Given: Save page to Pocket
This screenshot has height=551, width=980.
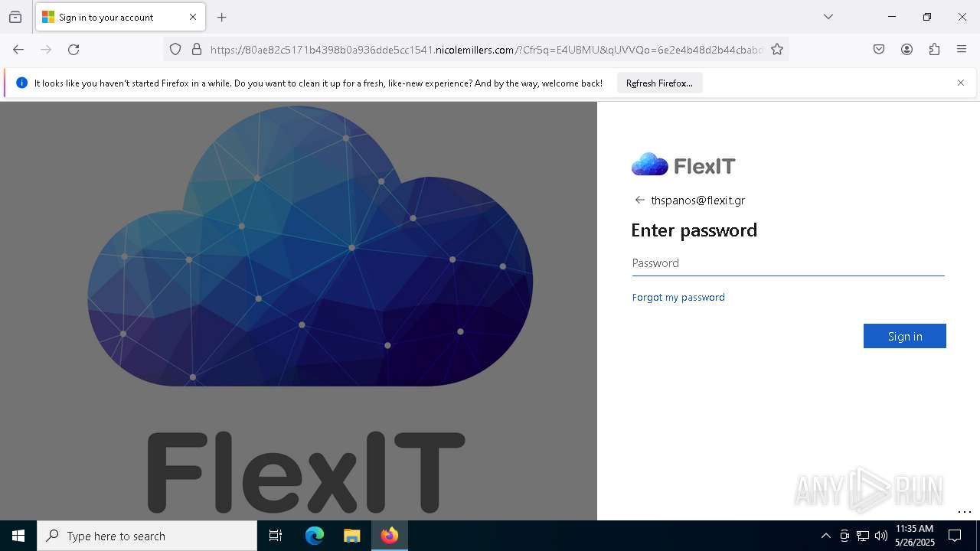Looking at the screenshot, I should click(879, 50).
